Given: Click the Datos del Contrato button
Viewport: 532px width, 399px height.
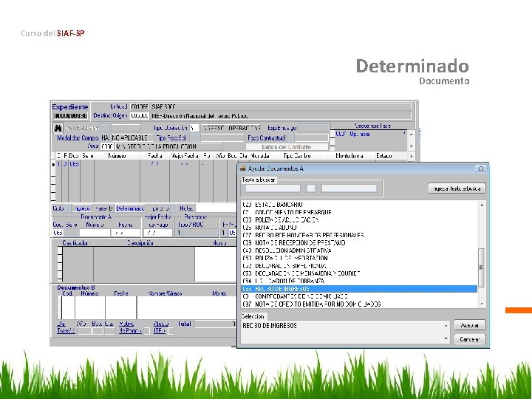Looking at the screenshot, I should tap(287, 147).
